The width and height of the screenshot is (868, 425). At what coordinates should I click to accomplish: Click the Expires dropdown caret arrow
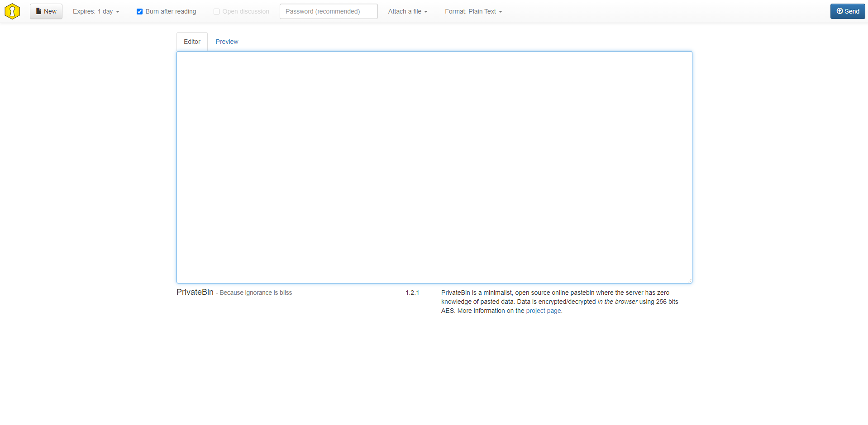(x=117, y=12)
